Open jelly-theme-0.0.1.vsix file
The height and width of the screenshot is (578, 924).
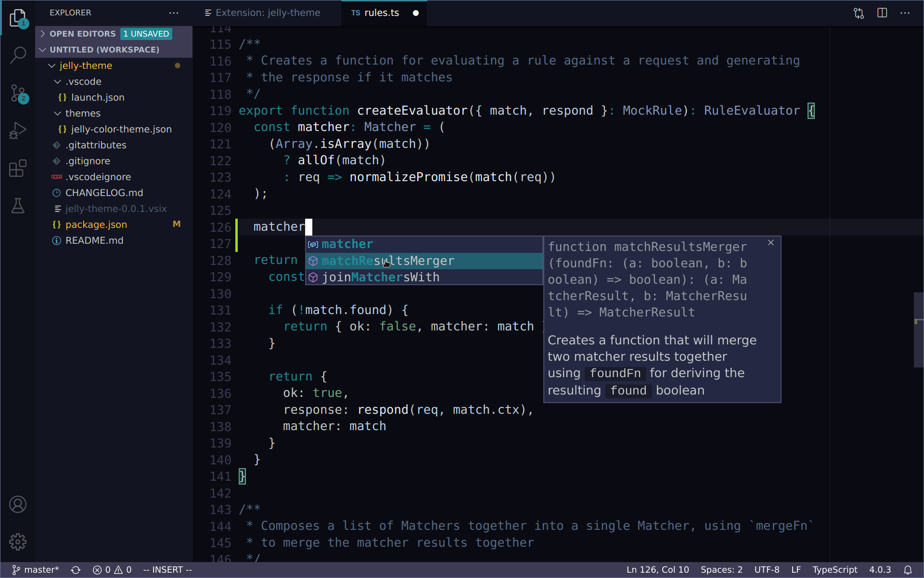114,209
